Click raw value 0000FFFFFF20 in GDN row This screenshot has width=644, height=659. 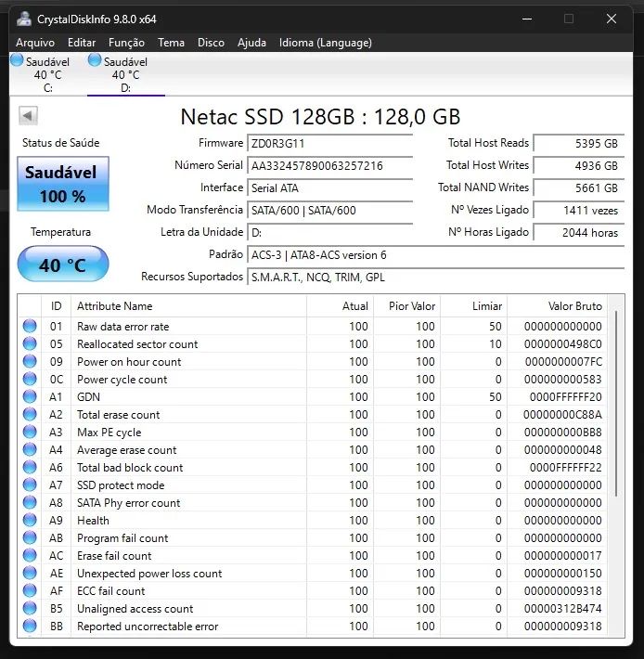pyautogui.click(x=565, y=396)
